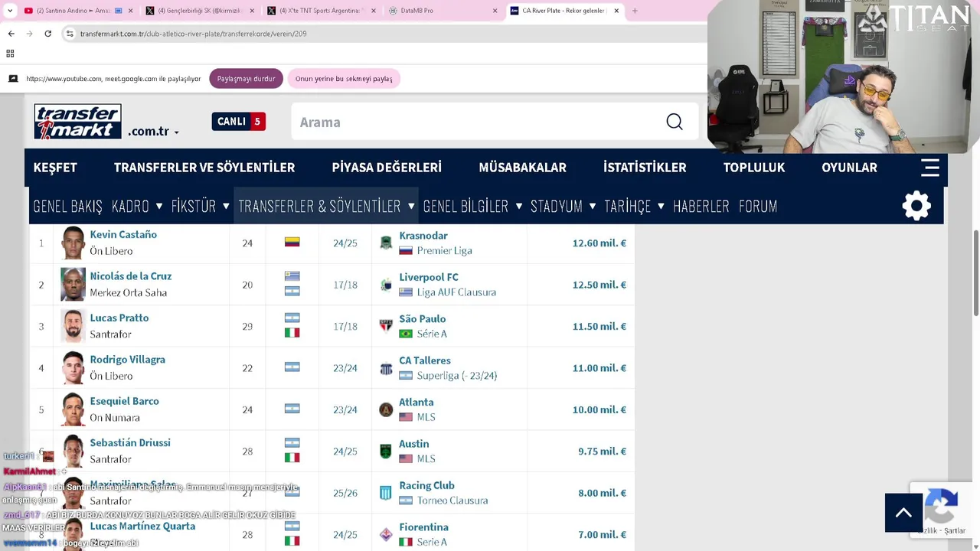The image size is (980, 551).
Task: Open the hamburger menu icon
Action: (929, 168)
